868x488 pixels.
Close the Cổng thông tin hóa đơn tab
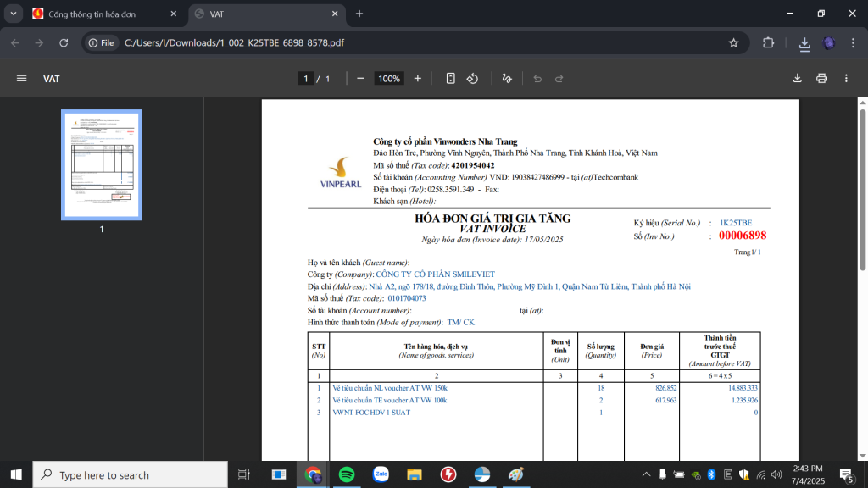(x=173, y=14)
